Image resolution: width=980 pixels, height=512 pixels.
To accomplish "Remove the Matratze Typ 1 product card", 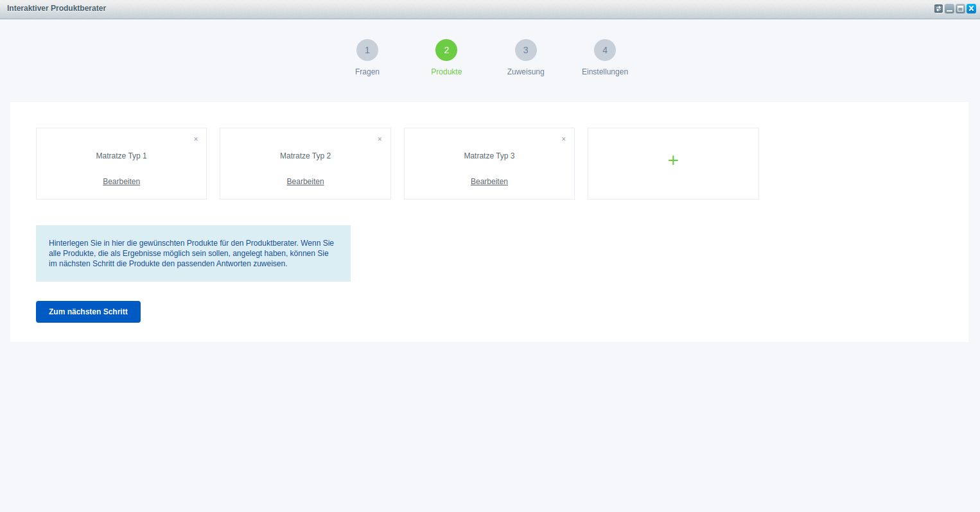I will coord(196,139).
